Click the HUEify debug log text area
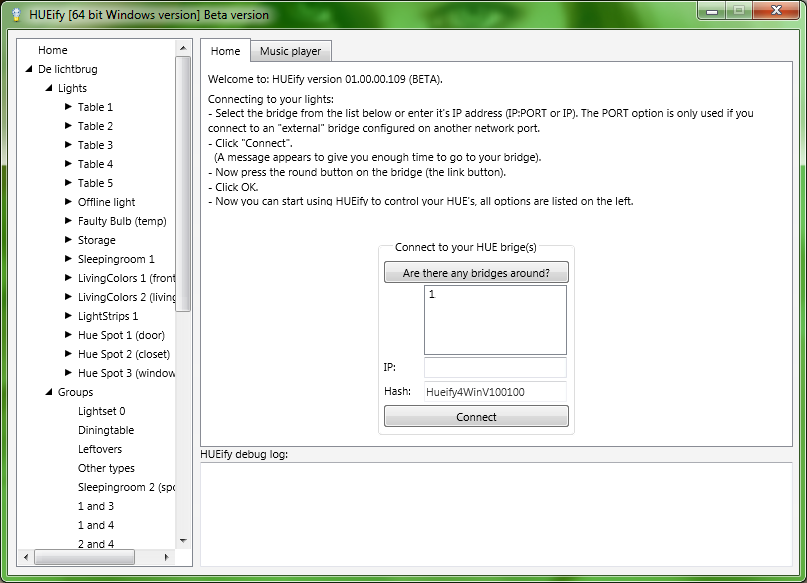This screenshot has height=583, width=807. (496, 515)
